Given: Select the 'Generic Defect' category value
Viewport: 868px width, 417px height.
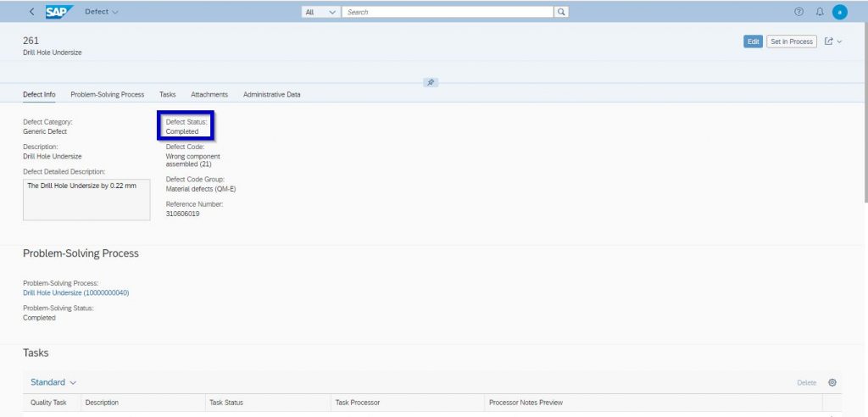Looking at the screenshot, I should click(x=45, y=132).
